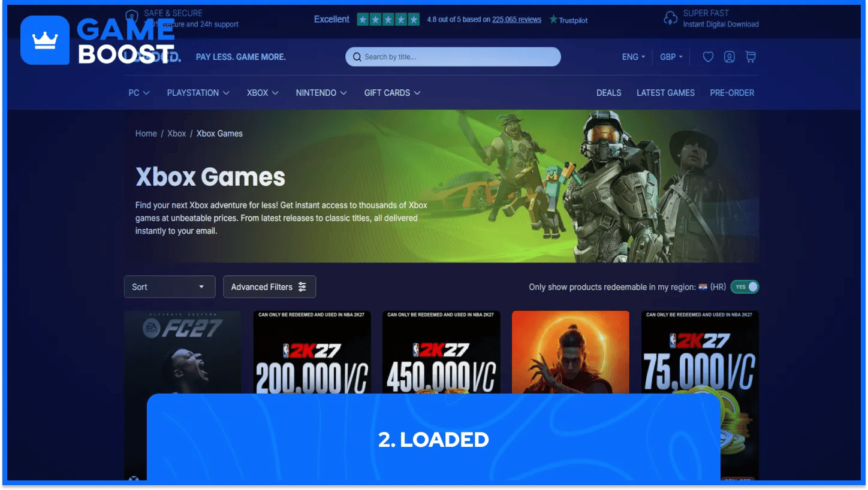Expand the Xbox navigation menu
This screenshot has height=490, width=868.
(x=263, y=93)
